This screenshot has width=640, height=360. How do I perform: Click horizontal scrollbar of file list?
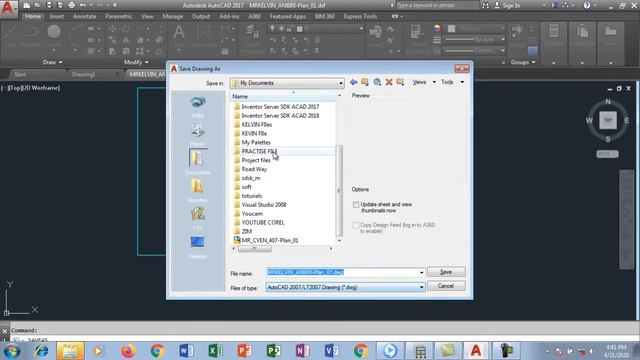click(255, 249)
